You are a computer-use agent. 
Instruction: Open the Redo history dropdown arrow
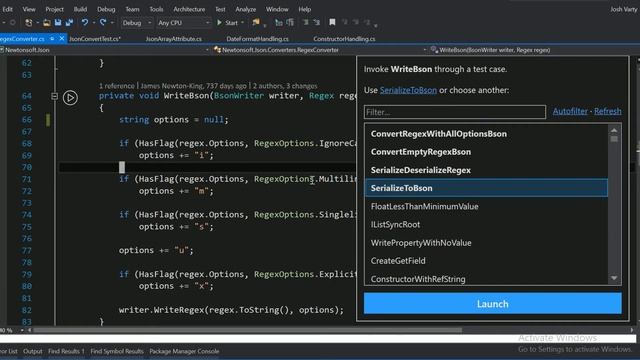tap(112, 23)
